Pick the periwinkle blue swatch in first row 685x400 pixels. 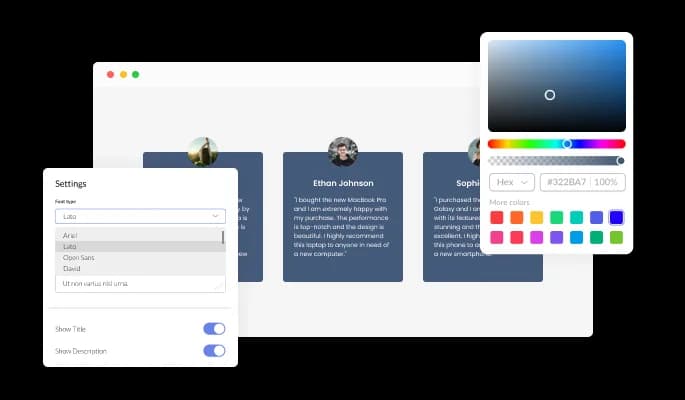pos(596,217)
